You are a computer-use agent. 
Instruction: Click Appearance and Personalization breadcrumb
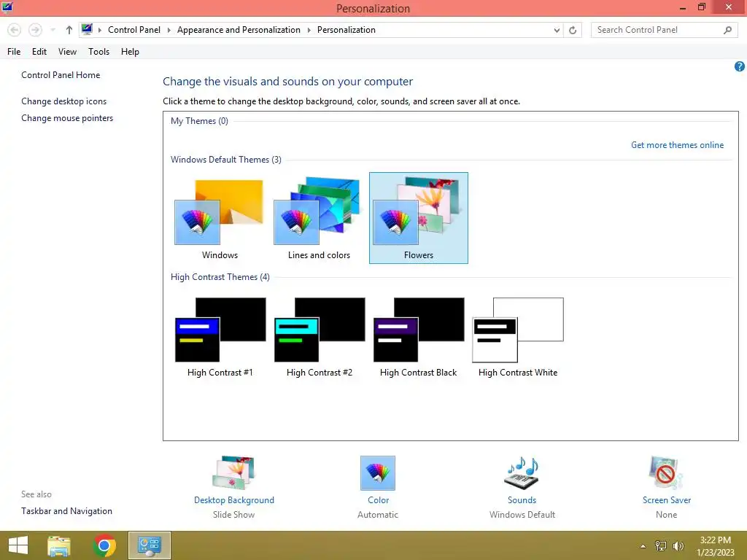(239, 29)
